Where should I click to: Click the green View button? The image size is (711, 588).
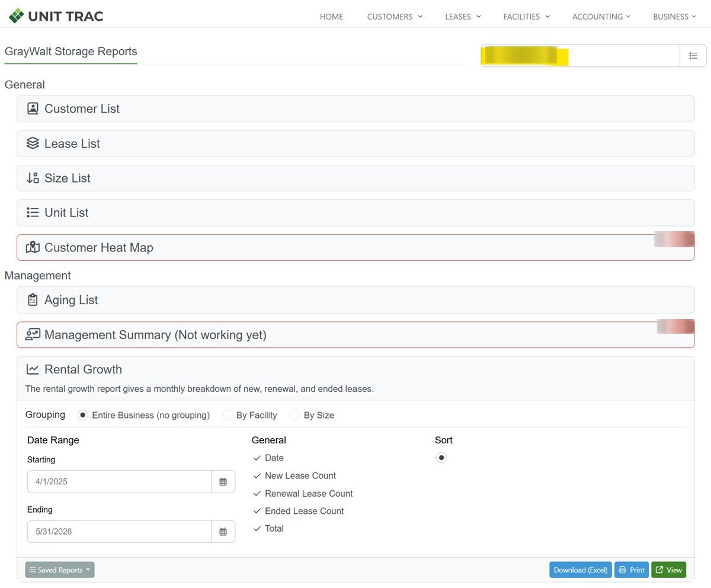pos(669,570)
